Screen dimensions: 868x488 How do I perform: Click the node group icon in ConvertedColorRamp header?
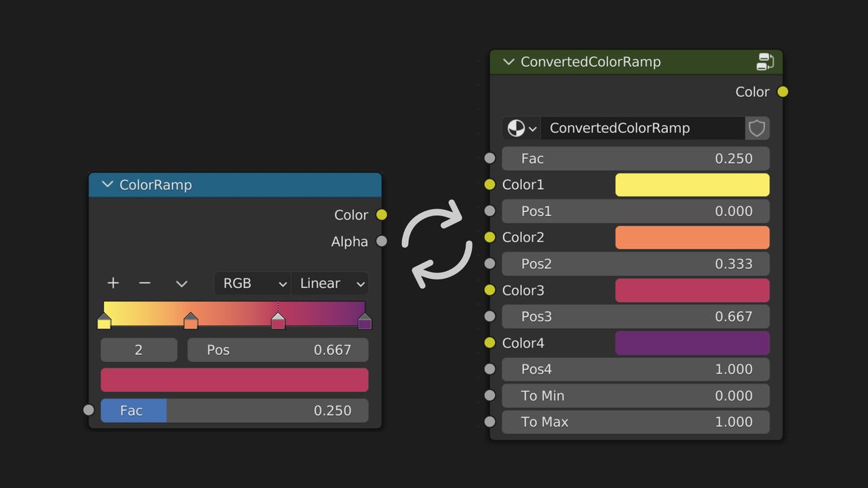[765, 62]
